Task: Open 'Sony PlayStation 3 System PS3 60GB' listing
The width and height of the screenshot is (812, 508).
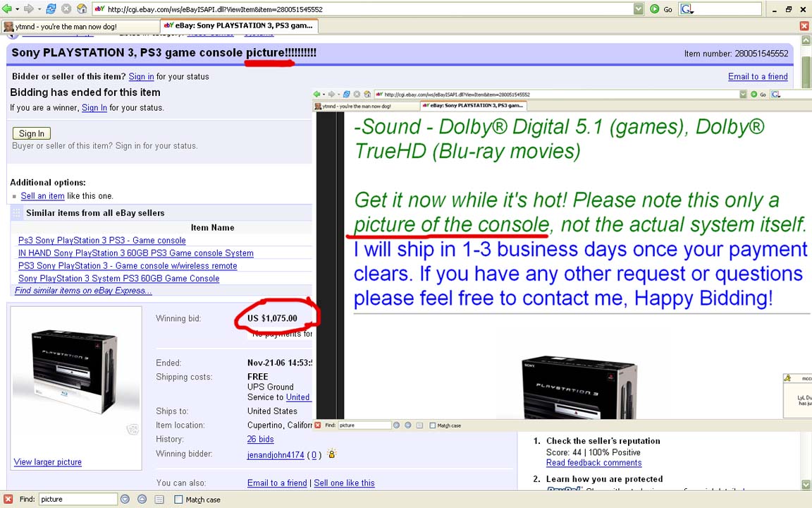Action: [118, 279]
